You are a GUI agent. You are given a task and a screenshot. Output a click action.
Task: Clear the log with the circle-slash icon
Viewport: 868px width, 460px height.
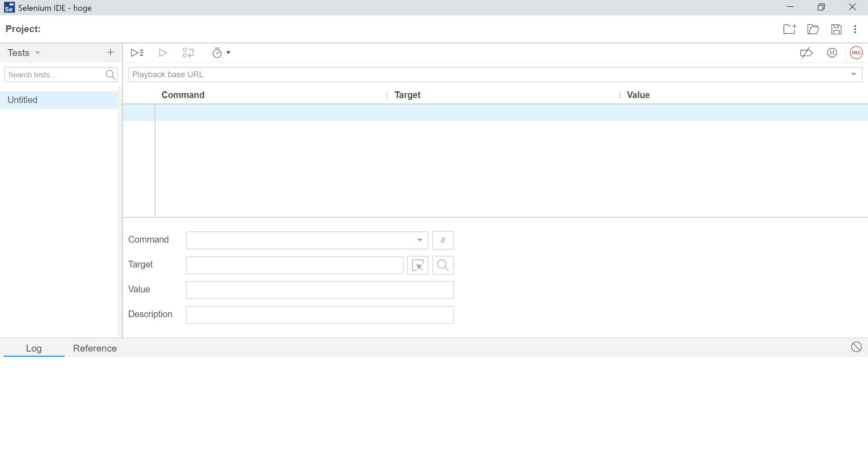tap(856, 347)
